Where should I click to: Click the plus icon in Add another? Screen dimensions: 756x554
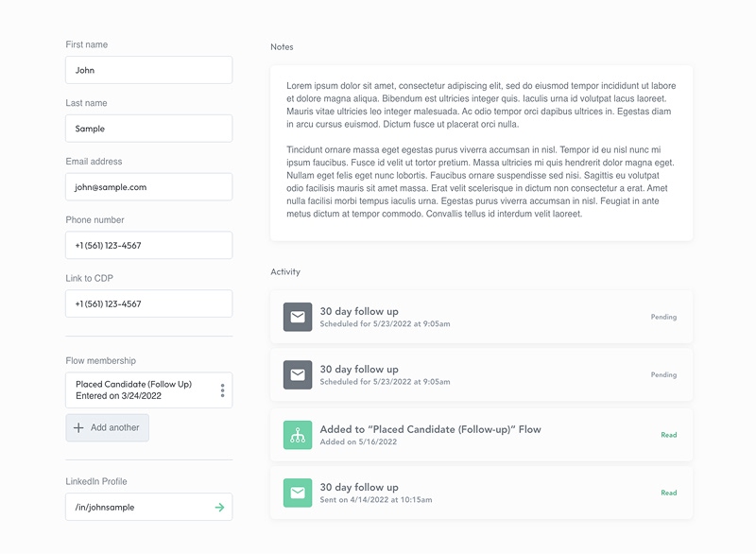[78, 427]
